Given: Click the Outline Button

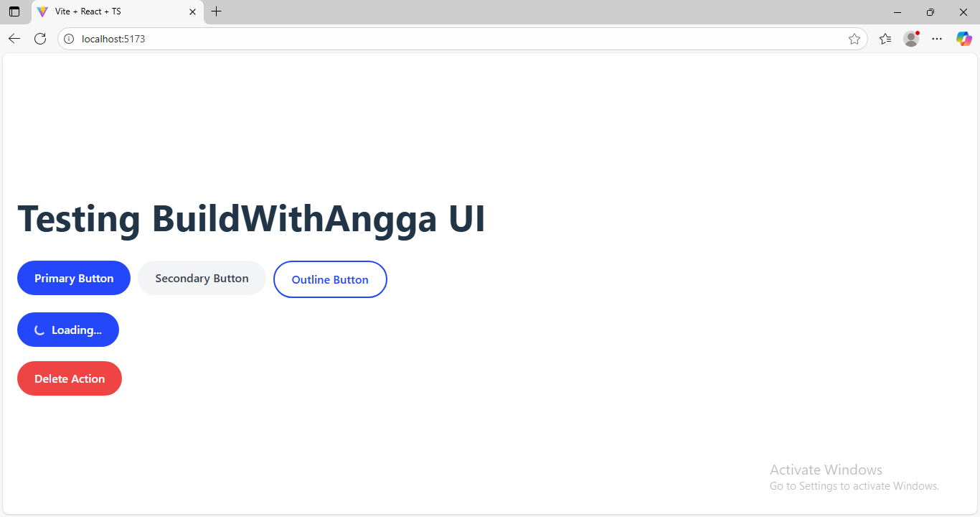Looking at the screenshot, I should point(330,279).
